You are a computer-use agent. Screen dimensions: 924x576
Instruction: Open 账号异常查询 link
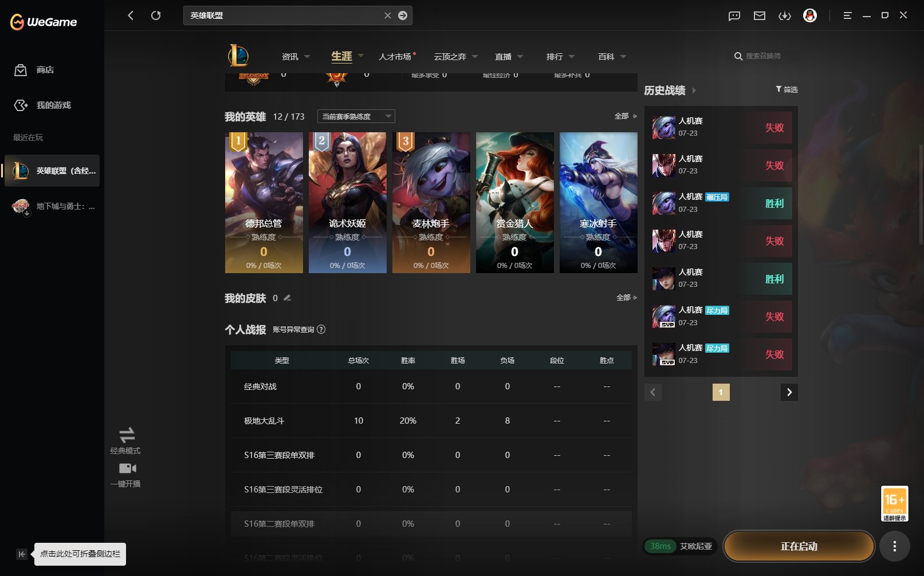click(x=293, y=330)
